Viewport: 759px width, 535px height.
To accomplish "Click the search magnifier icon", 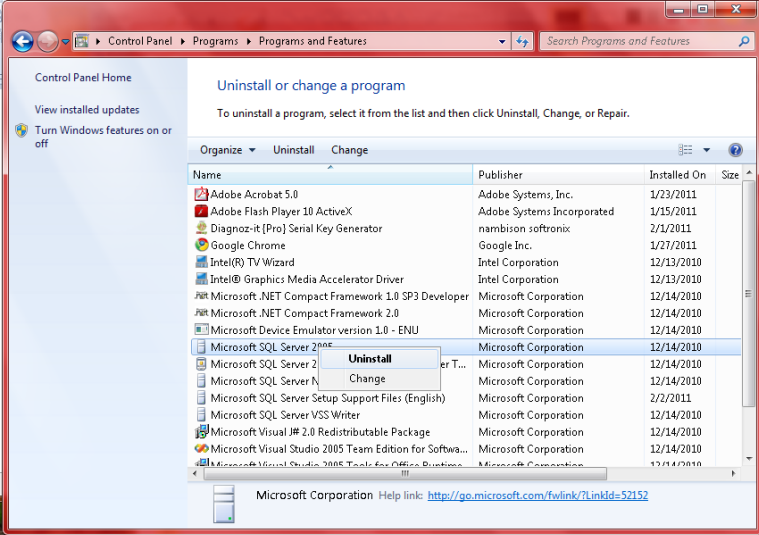I will 744,41.
